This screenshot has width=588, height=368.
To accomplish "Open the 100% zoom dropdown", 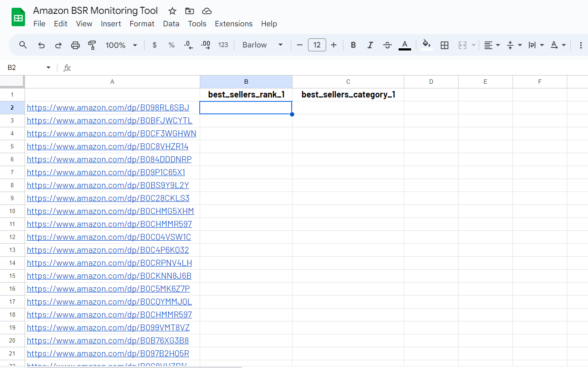I will [121, 45].
